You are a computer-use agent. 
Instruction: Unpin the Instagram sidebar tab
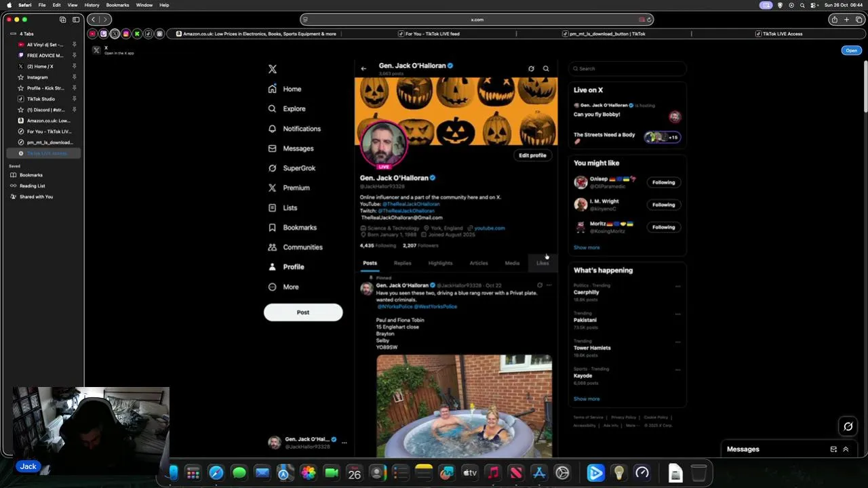(75, 77)
